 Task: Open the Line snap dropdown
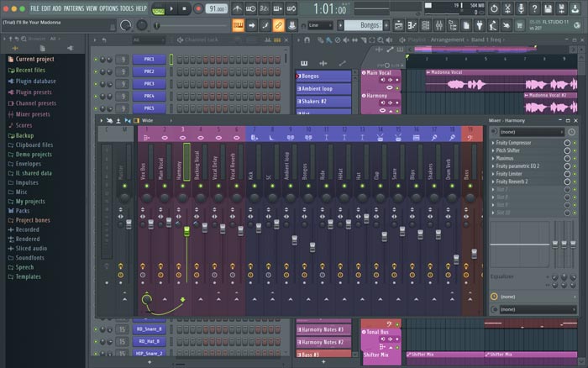click(x=320, y=25)
